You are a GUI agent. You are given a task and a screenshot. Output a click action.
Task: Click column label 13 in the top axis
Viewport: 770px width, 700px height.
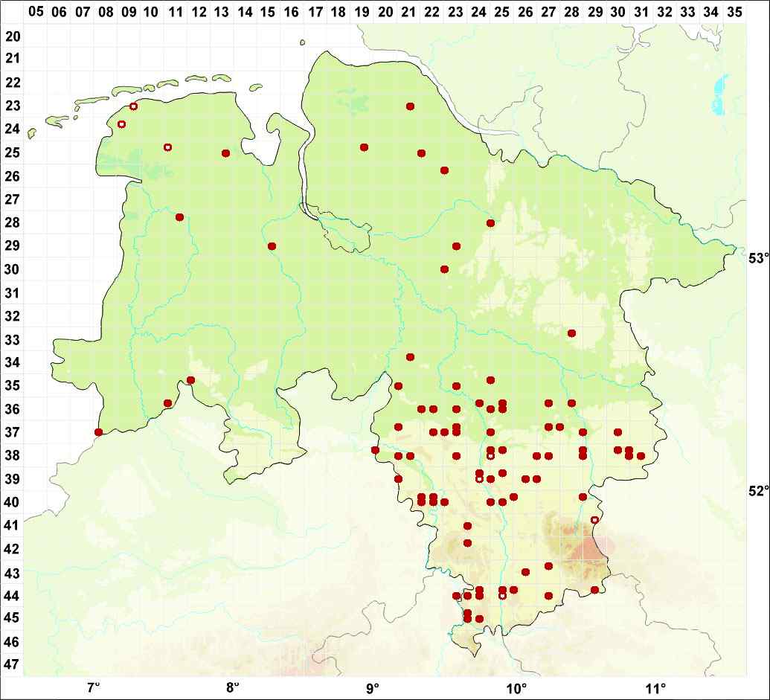(222, 11)
